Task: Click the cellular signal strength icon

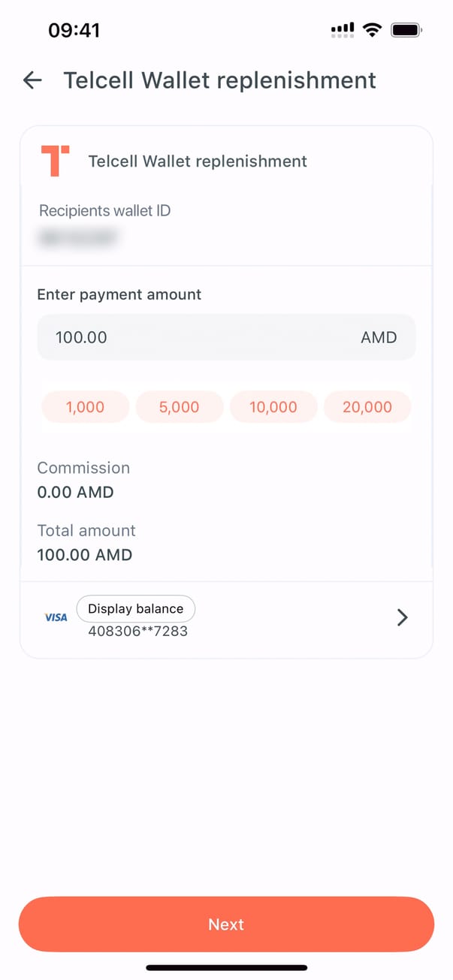Action: [x=343, y=30]
